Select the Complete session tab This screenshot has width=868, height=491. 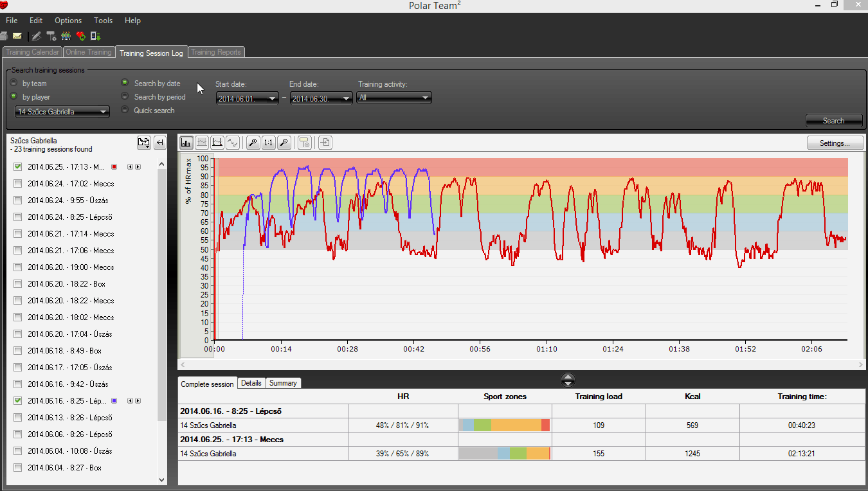coord(207,384)
